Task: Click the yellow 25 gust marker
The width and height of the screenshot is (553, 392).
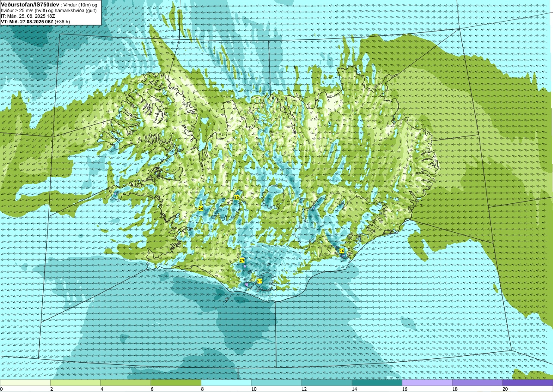Action: pos(237,197)
